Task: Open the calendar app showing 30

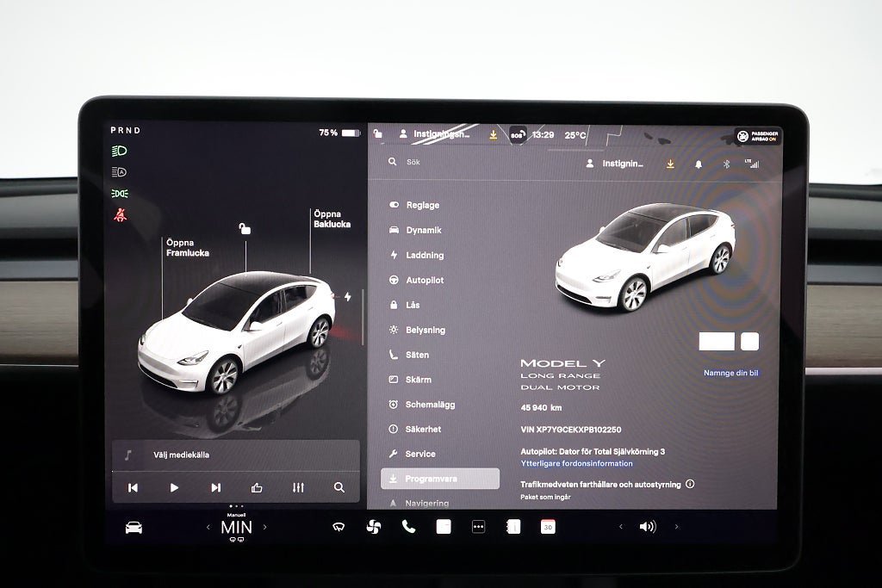Action: [548, 527]
